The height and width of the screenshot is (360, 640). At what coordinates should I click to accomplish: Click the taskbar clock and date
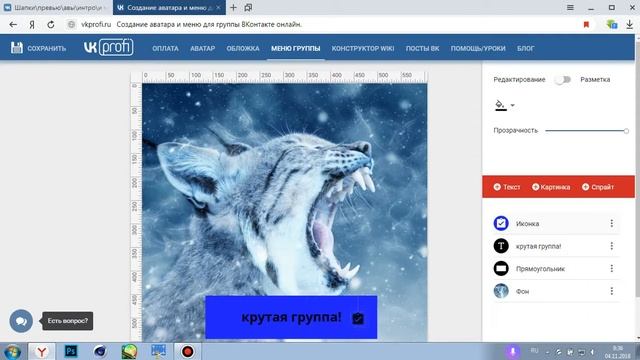[x=618, y=352]
